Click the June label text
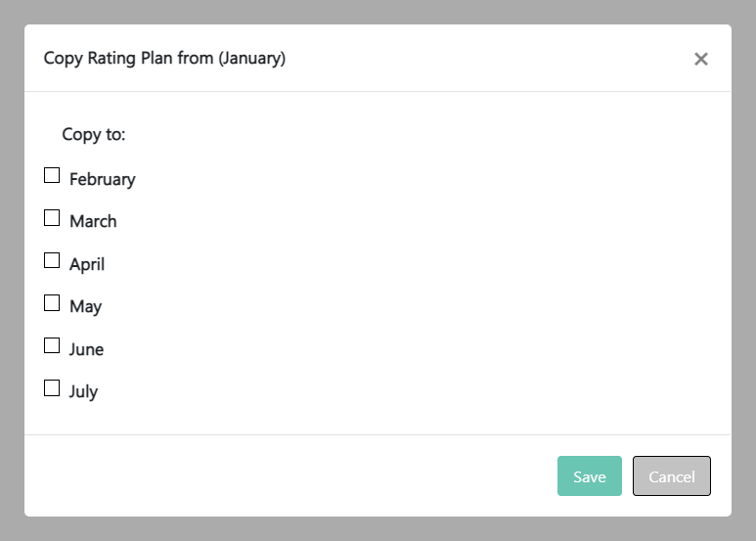 pyautogui.click(x=86, y=349)
